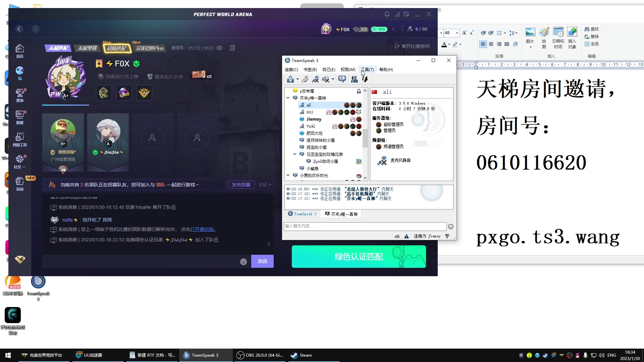Open the 创意工坊 workshop sidebar icon

tap(20, 140)
